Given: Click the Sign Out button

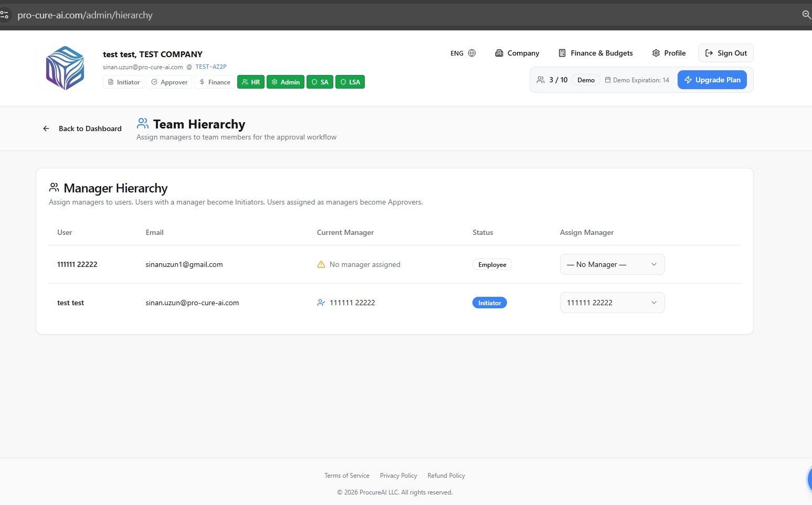Looking at the screenshot, I should pos(726,53).
